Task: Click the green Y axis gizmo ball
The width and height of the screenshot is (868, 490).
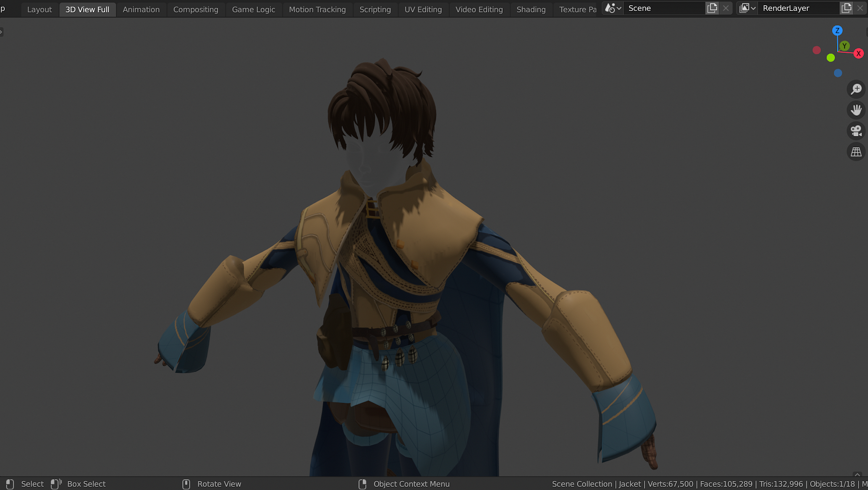Action: (x=844, y=46)
